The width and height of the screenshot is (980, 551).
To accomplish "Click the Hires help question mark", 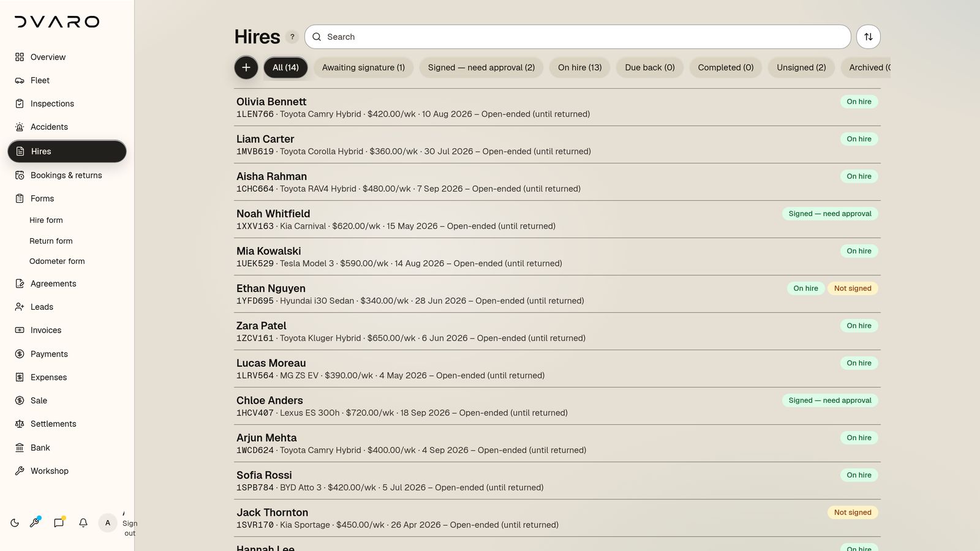I will click(x=292, y=37).
